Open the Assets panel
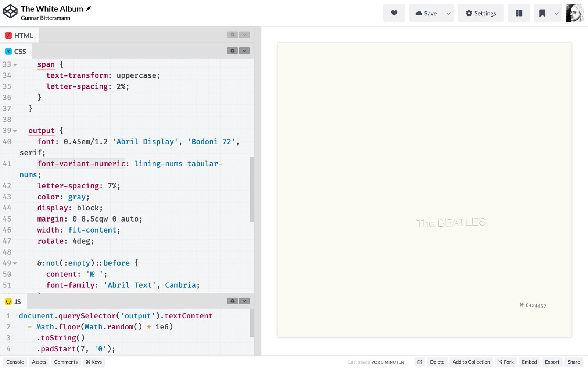588x368 pixels. click(x=39, y=362)
